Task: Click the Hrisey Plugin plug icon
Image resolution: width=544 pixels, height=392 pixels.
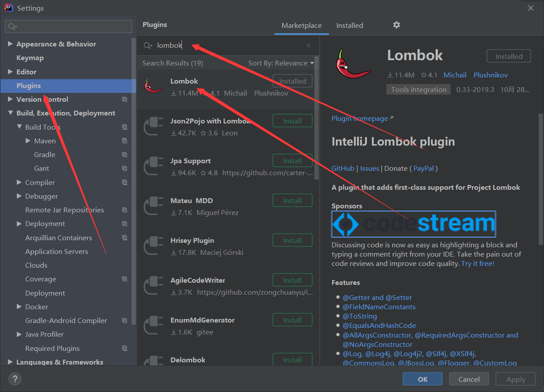Action: point(154,245)
